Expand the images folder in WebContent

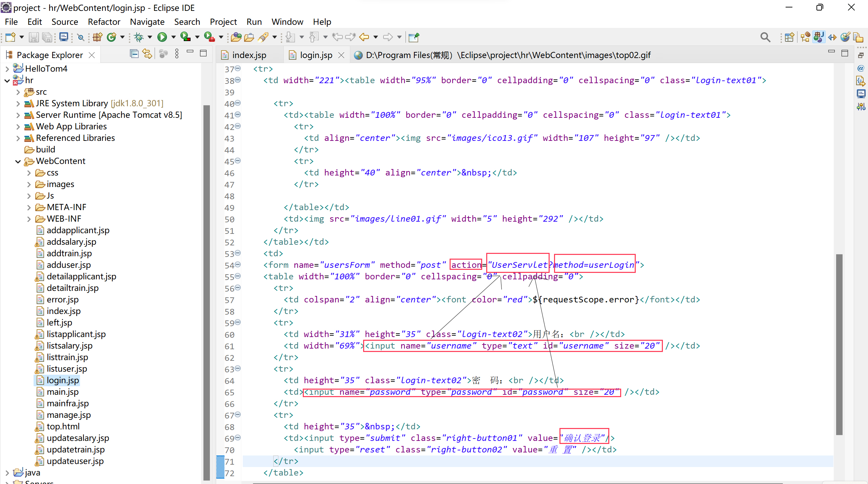pyautogui.click(x=29, y=184)
